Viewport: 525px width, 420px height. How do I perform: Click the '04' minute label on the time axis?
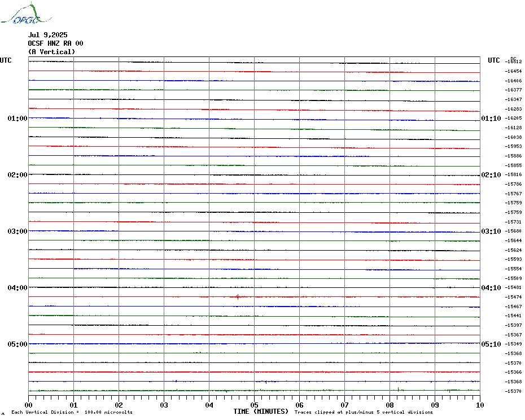pos(209,405)
